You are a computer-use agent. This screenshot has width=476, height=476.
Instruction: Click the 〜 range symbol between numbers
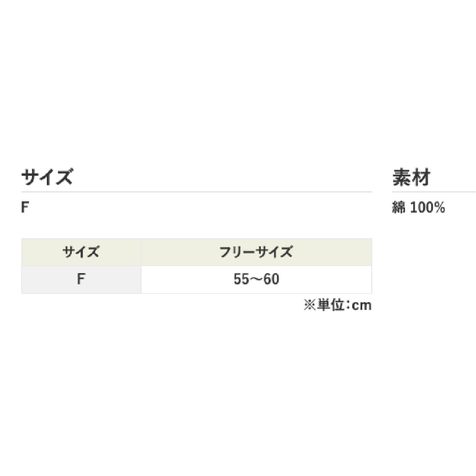point(256,279)
